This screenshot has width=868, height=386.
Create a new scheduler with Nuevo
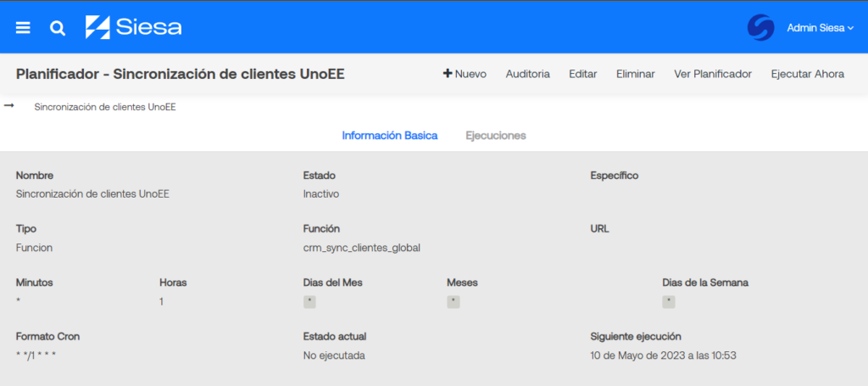(x=465, y=74)
